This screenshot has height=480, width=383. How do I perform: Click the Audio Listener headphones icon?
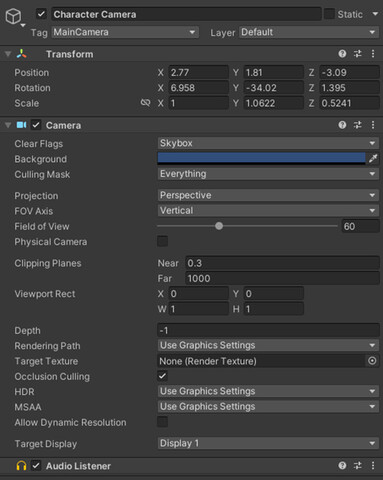pos(21,466)
